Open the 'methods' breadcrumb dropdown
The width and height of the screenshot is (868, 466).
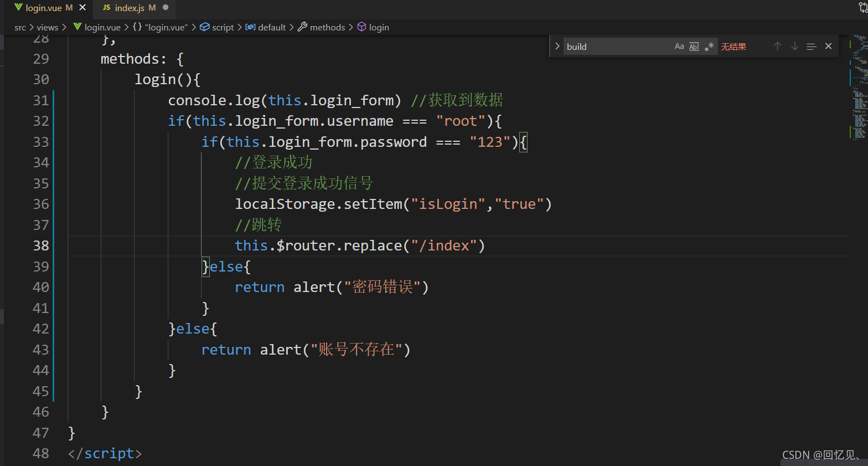[x=322, y=27]
